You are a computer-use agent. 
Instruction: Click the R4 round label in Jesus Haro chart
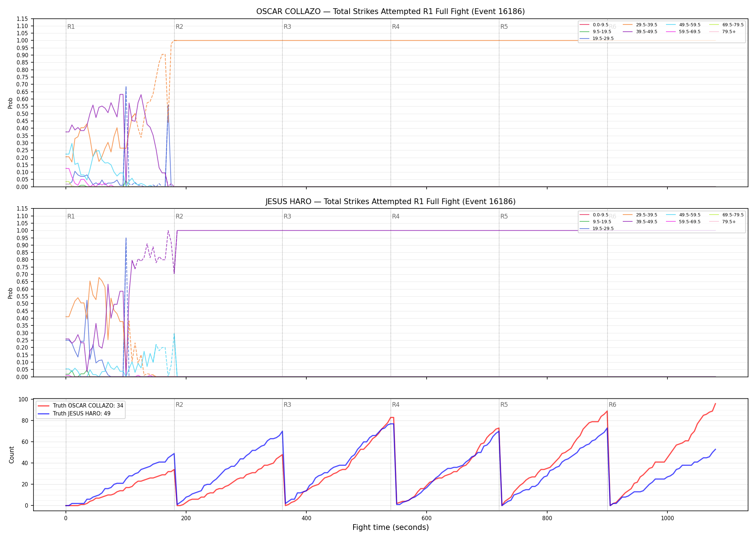tap(396, 216)
